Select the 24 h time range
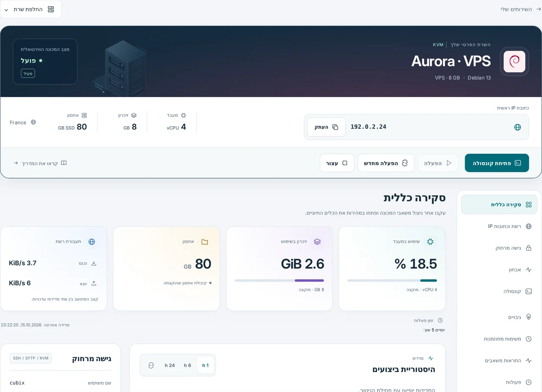542x392 pixels. click(x=170, y=365)
